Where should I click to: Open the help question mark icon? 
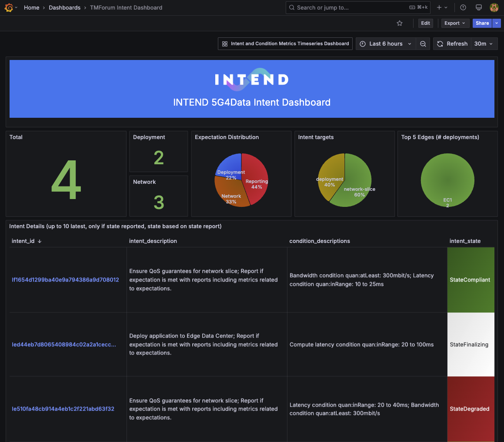(463, 7)
